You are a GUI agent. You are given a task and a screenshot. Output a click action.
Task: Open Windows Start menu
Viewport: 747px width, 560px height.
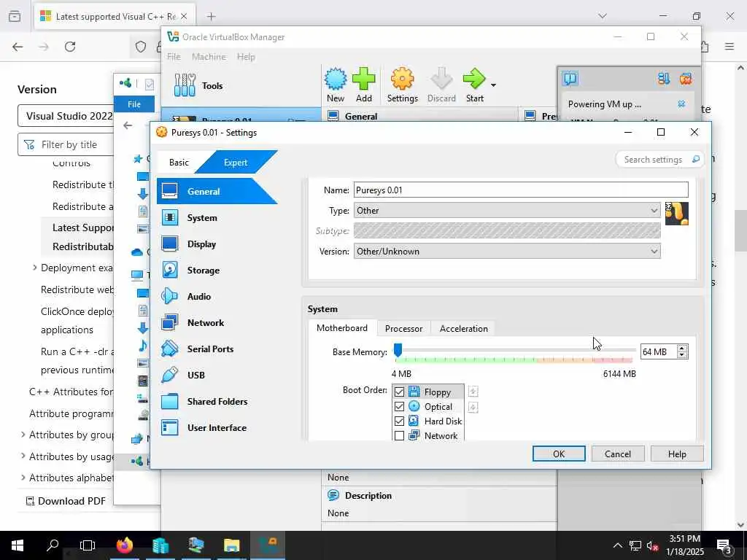18,545
